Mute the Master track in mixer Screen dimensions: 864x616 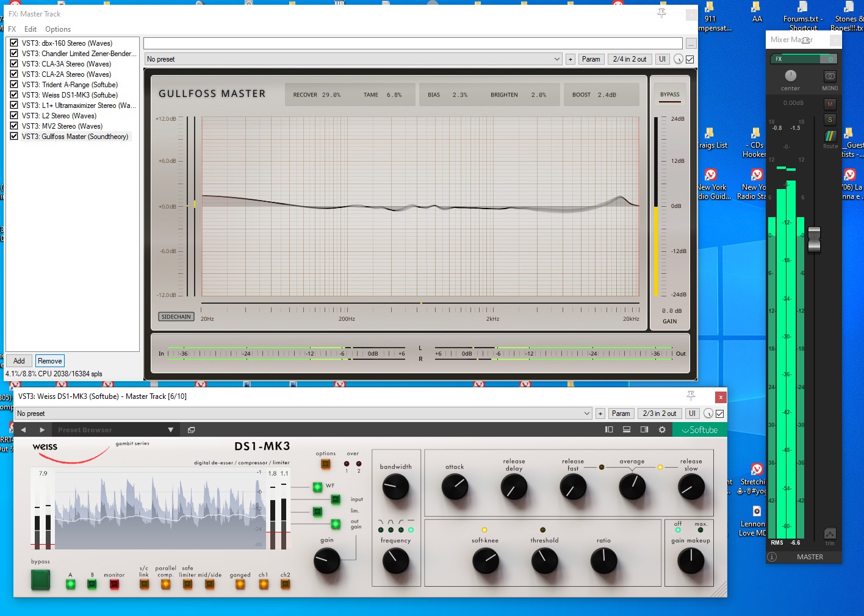click(830, 104)
